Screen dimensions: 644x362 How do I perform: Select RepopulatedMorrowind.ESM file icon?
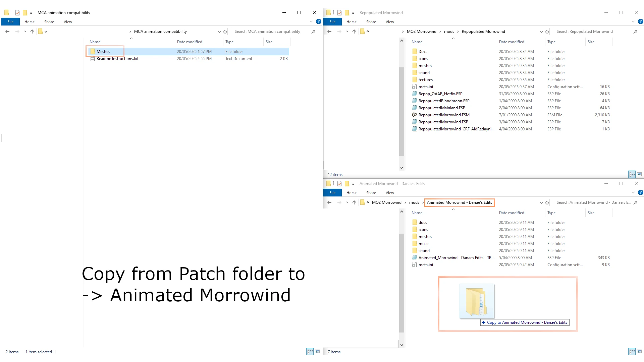[415, 115]
